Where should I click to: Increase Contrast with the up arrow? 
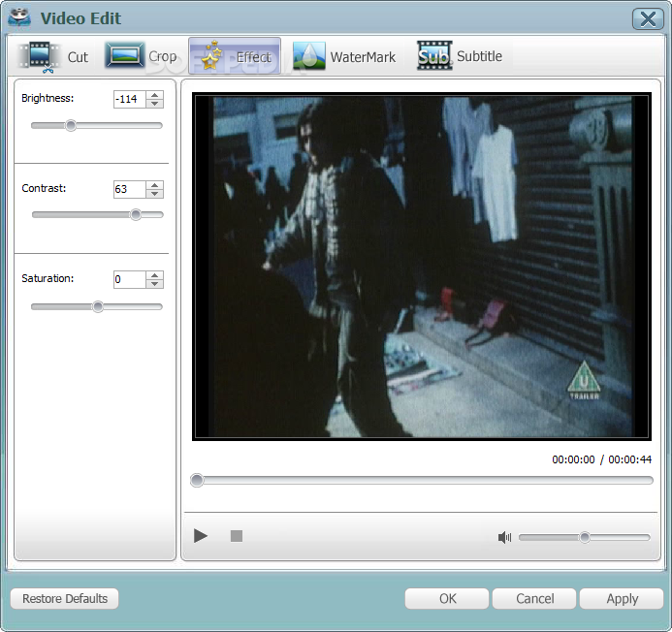[x=155, y=185]
